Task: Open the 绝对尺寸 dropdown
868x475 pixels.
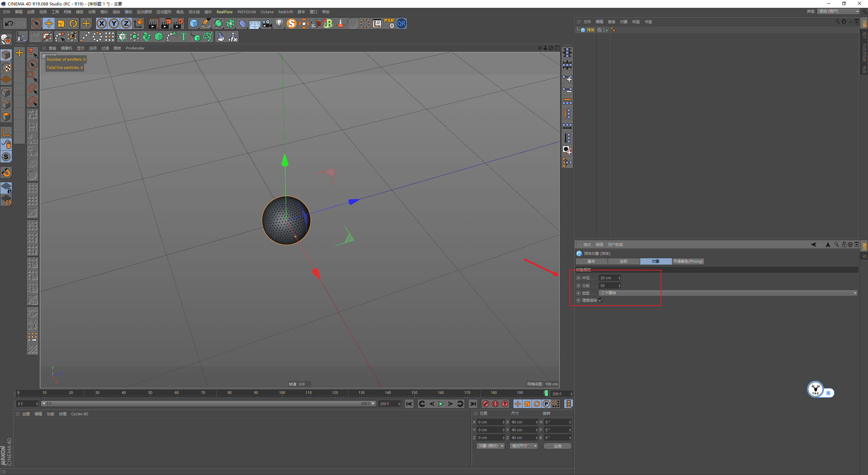Action: [x=524, y=446]
